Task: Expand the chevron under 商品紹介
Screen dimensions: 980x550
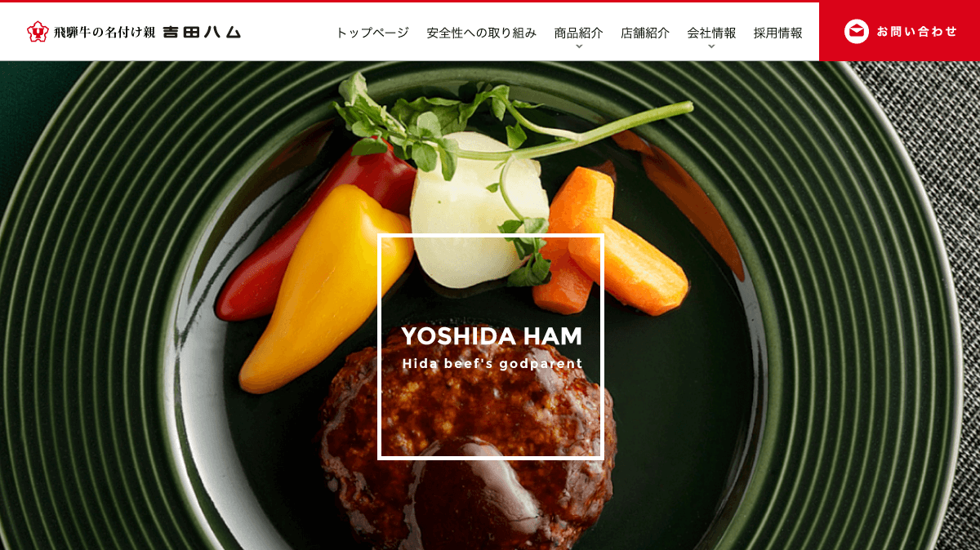Action: [x=579, y=47]
